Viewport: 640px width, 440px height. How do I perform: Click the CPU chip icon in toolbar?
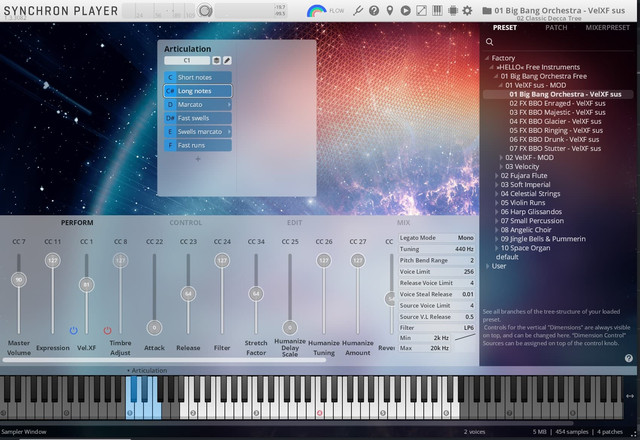point(453,11)
